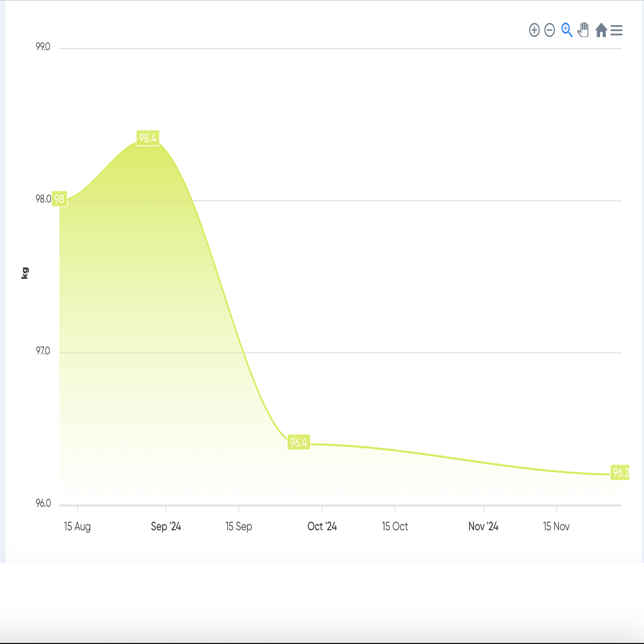Click the 15 Nov date label
This screenshot has width=644, height=644.
556,526
